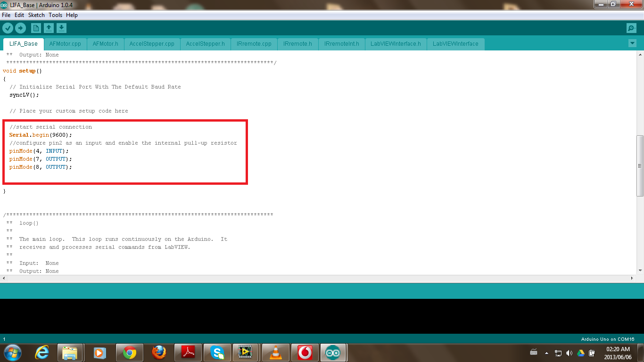Switch to the LIFA_Base tab
The image size is (644, 362).
[24, 44]
